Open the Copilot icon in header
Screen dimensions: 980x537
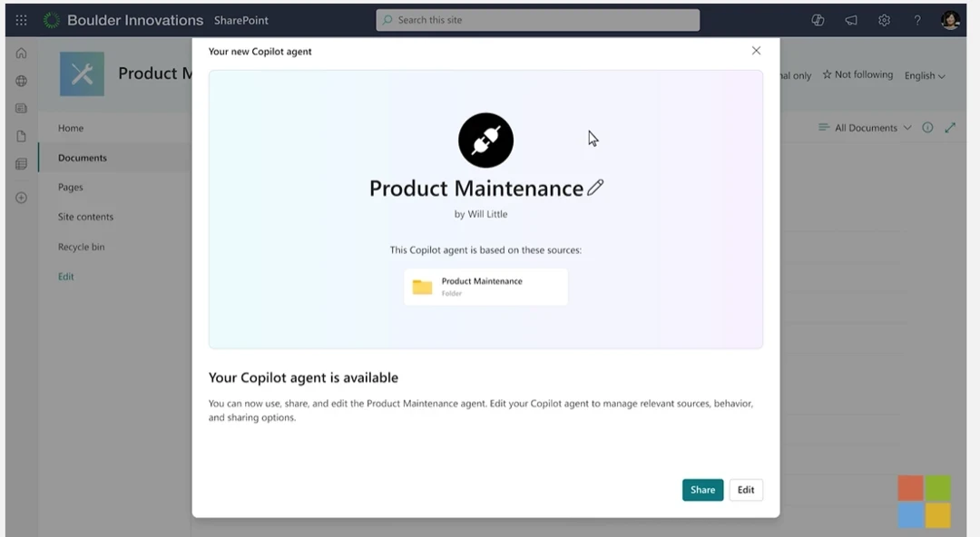(818, 20)
